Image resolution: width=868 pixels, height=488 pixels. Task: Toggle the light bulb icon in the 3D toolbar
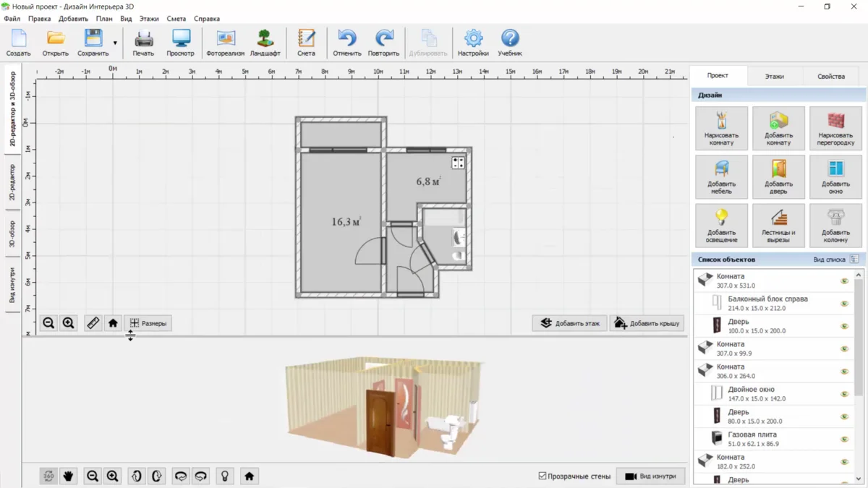coord(224,476)
